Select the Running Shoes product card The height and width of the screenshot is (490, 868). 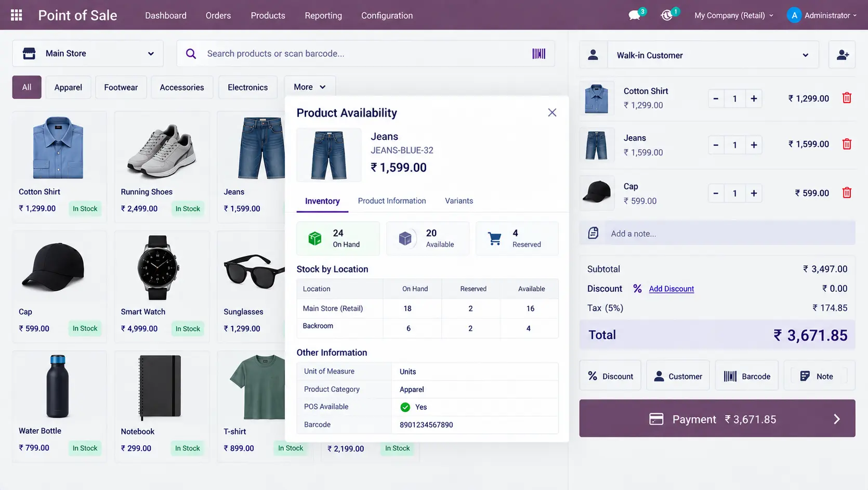(162, 166)
